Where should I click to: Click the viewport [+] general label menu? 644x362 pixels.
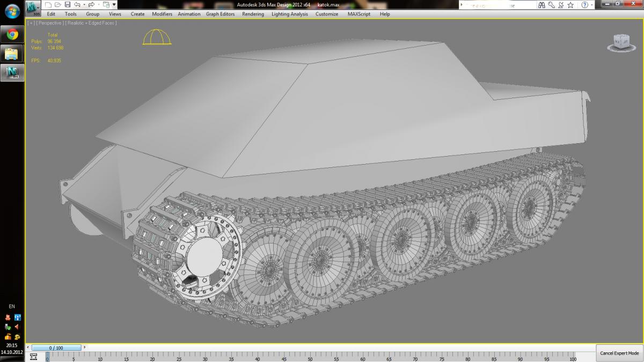(x=30, y=23)
